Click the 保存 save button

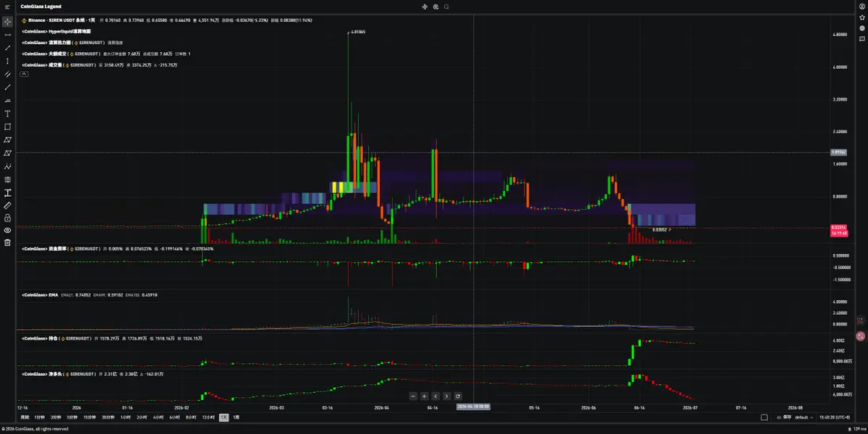click(x=783, y=417)
